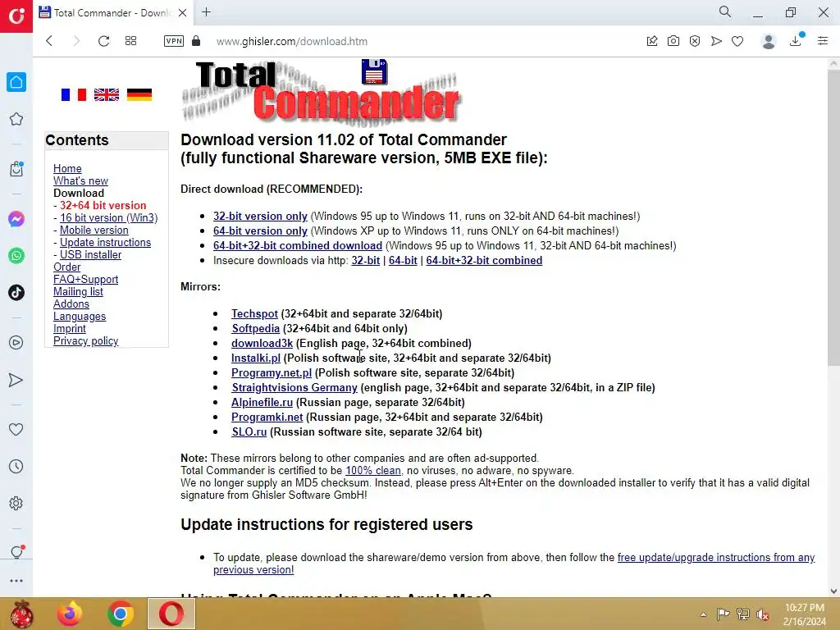
Task: Click the Start button ornament icon
Action: (x=21, y=614)
